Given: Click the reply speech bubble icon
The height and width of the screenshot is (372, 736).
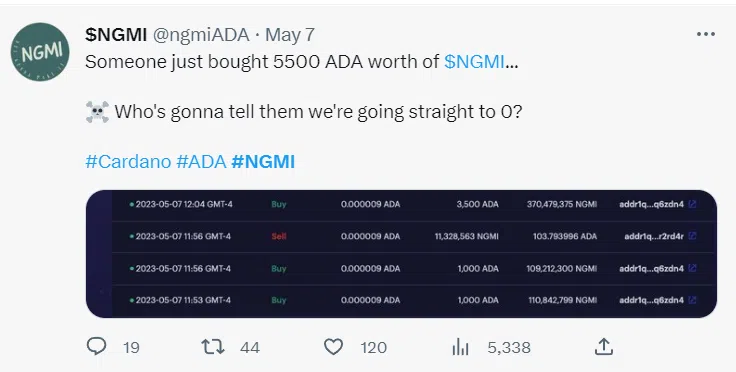Looking at the screenshot, I should click(x=97, y=347).
